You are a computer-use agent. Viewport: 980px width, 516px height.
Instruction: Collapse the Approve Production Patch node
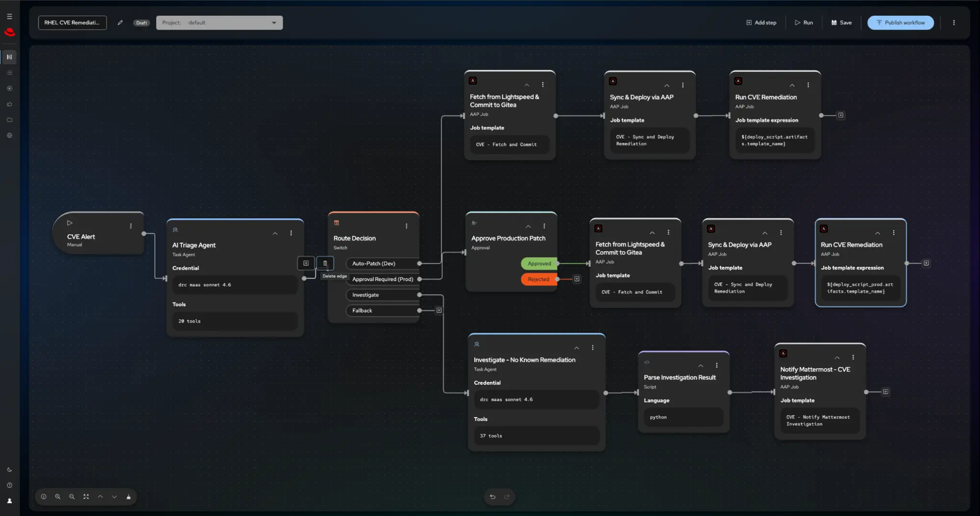tap(528, 226)
